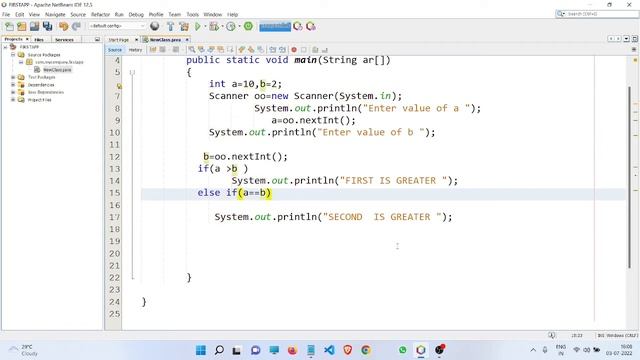Close the NewClass.java editor tab
This screenshot has width=640, height=360.
[187, 40]
